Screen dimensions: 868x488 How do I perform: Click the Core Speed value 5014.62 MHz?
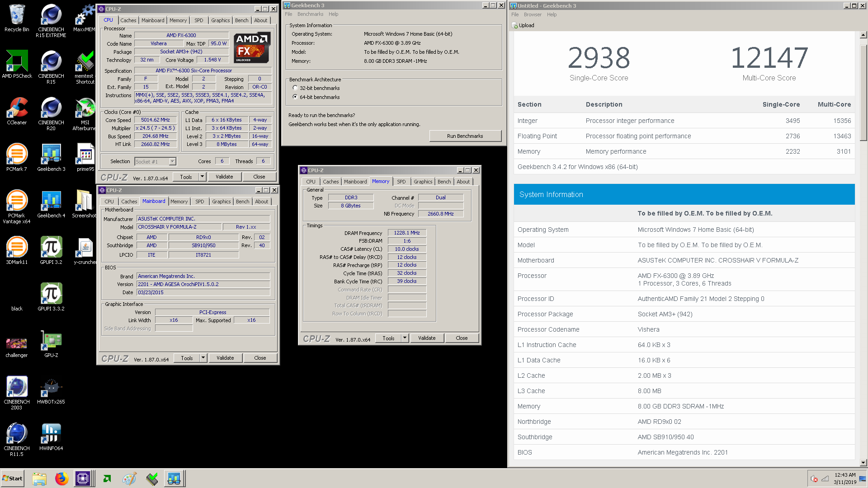(155, 120)
